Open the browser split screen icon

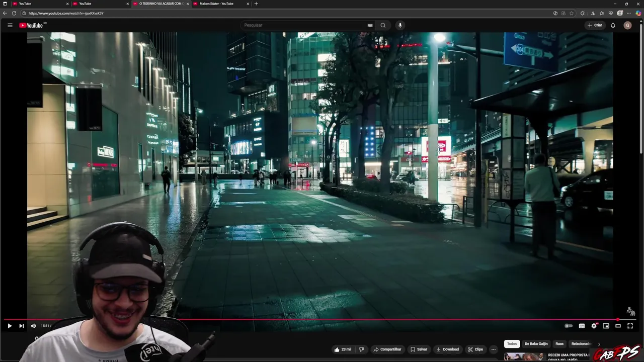point(563,13)
